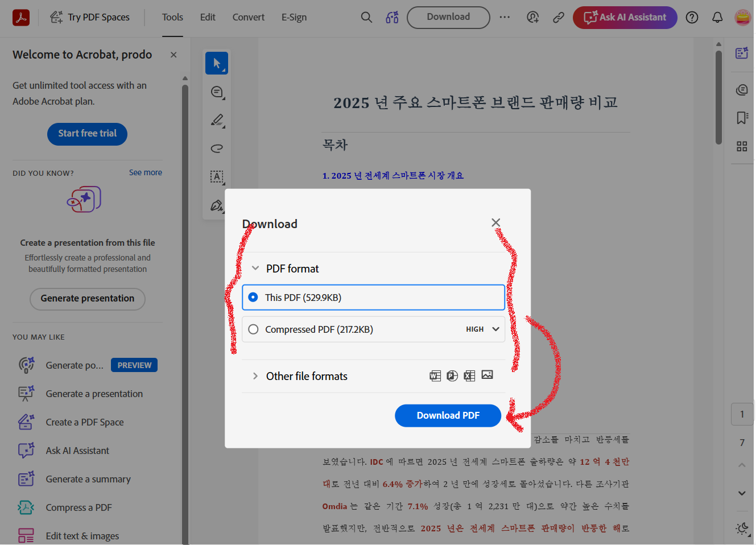Select the freehand draw tool
This screenshot has height=545, width=756.
[217, 148]
